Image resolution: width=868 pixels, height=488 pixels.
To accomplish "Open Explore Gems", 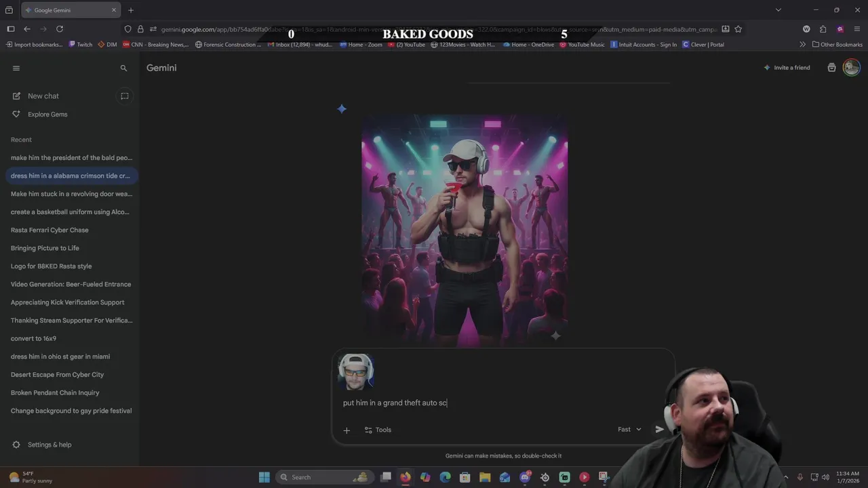I will 47,114.
